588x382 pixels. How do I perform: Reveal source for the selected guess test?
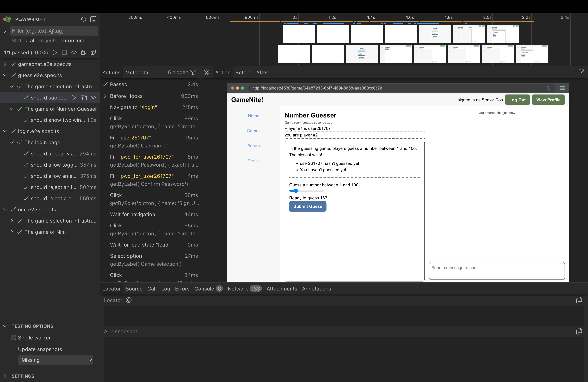pyautogui.click(x=84, y=97)
